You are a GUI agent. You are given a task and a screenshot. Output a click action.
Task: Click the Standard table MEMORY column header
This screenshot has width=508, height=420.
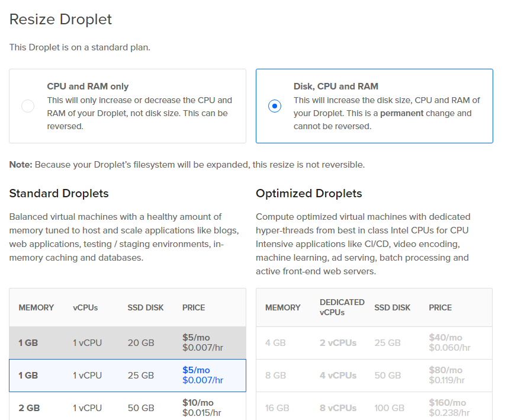tap(36, 307)
